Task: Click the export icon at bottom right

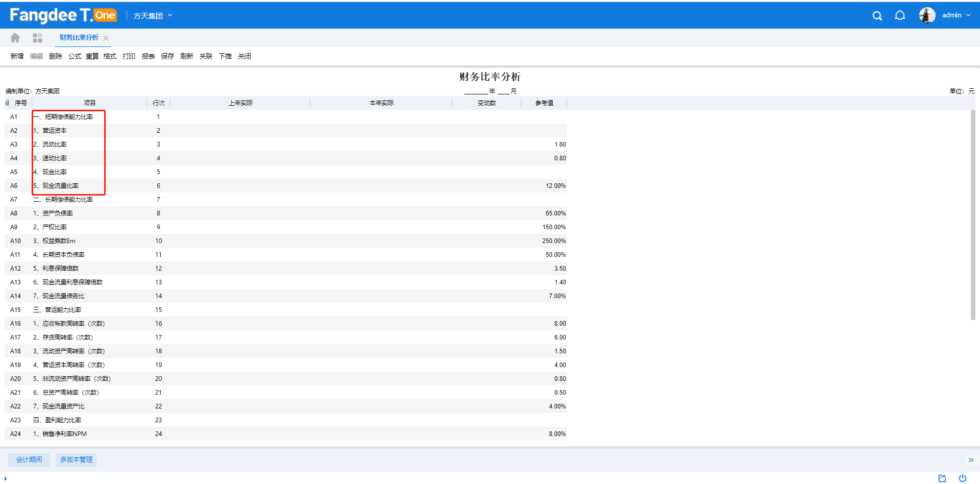Action: click(x=942, y=478)
